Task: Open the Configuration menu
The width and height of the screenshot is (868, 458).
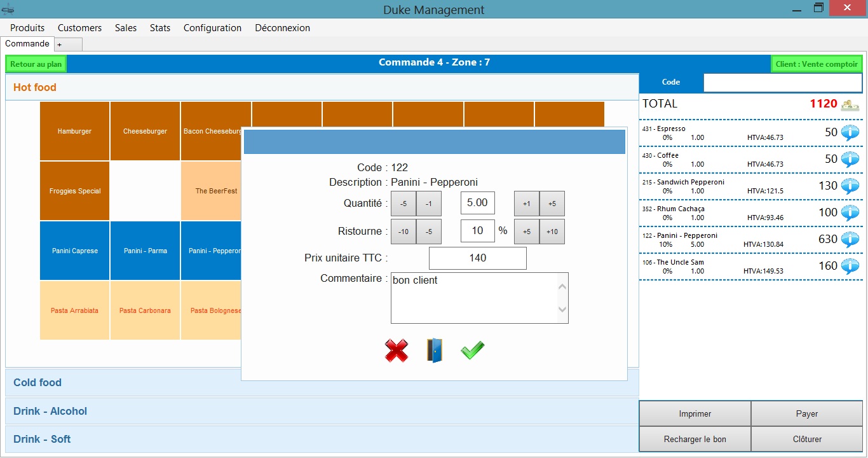Action: tap(212, 28)
